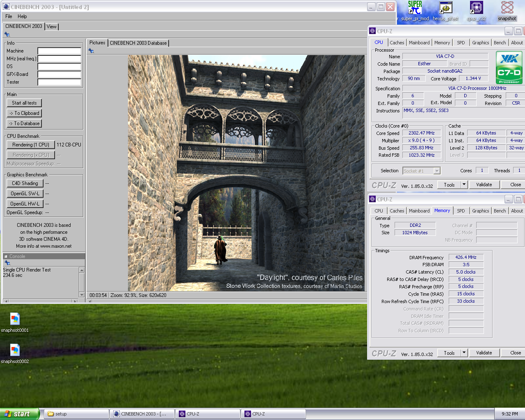
Task: Click the taskbar clock 9:32 PM
Action: 509,414
